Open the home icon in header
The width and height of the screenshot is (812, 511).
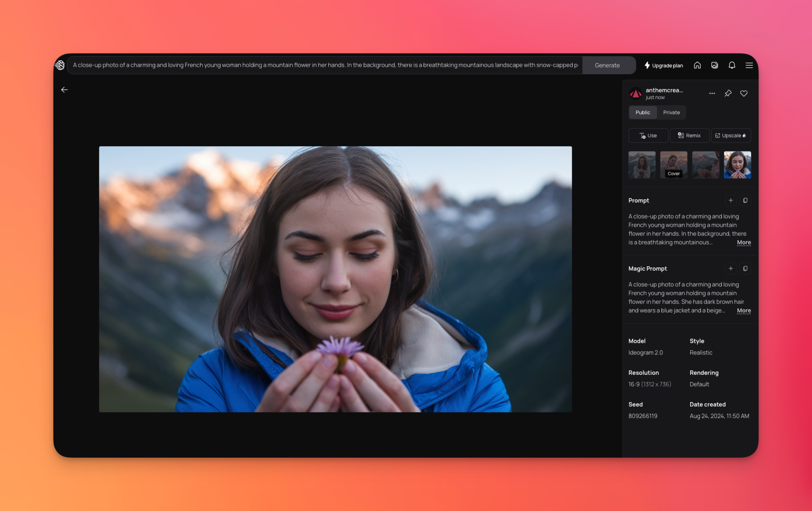pyautogui.click(x=697, y=65)
